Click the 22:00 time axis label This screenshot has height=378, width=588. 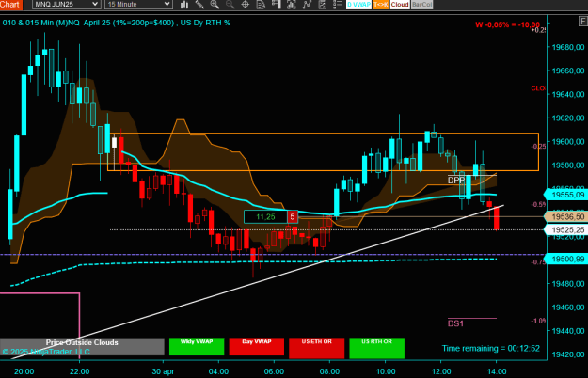coord(80,371)
